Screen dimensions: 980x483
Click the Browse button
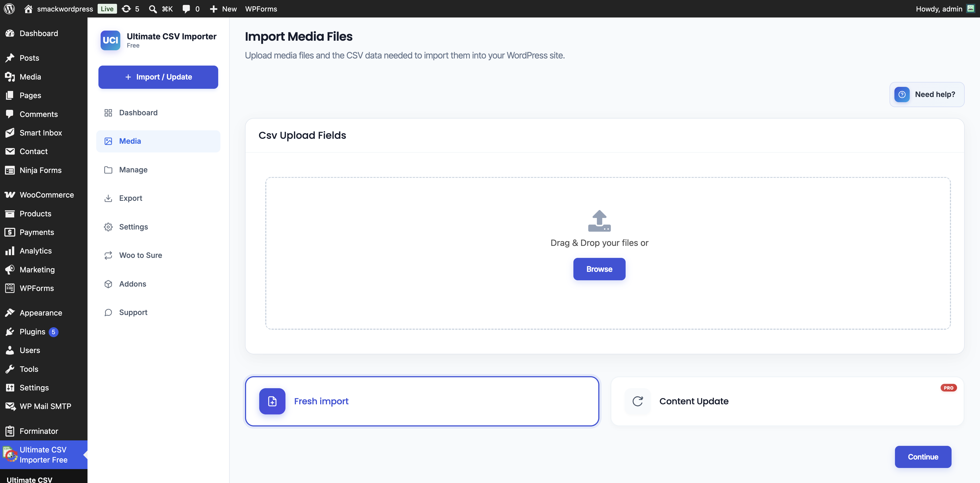599,269
